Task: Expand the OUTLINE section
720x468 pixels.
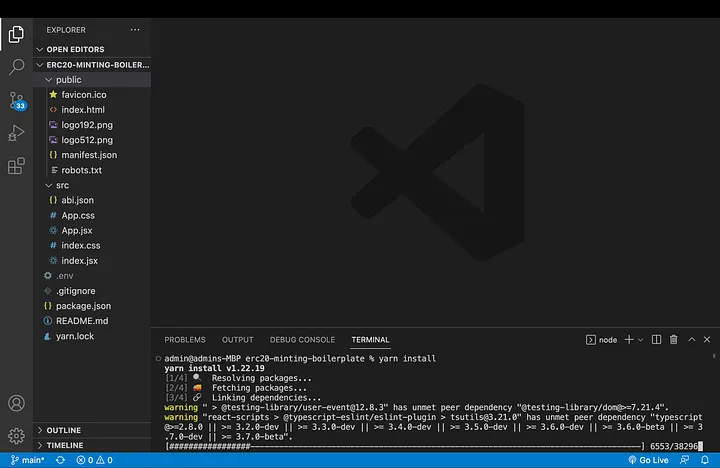Action: (64, 430)
